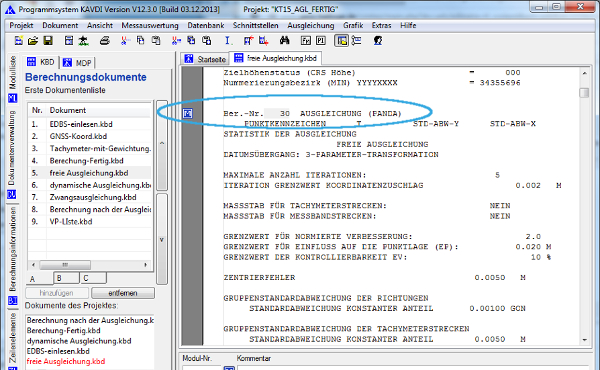Click icon below Dokumentenverwaltung sidebar label
Viewport: 600px width, 370px height.
[11, 194]
